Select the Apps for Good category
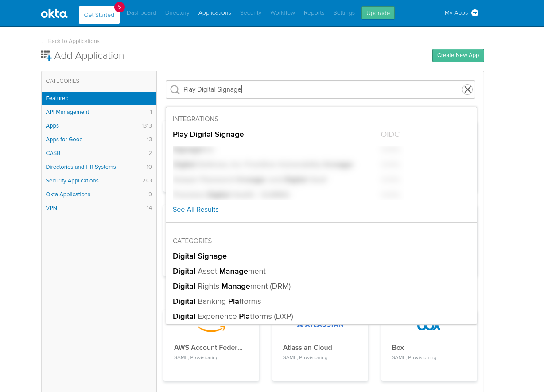544x392 pixels. click(x=99, y=140)
